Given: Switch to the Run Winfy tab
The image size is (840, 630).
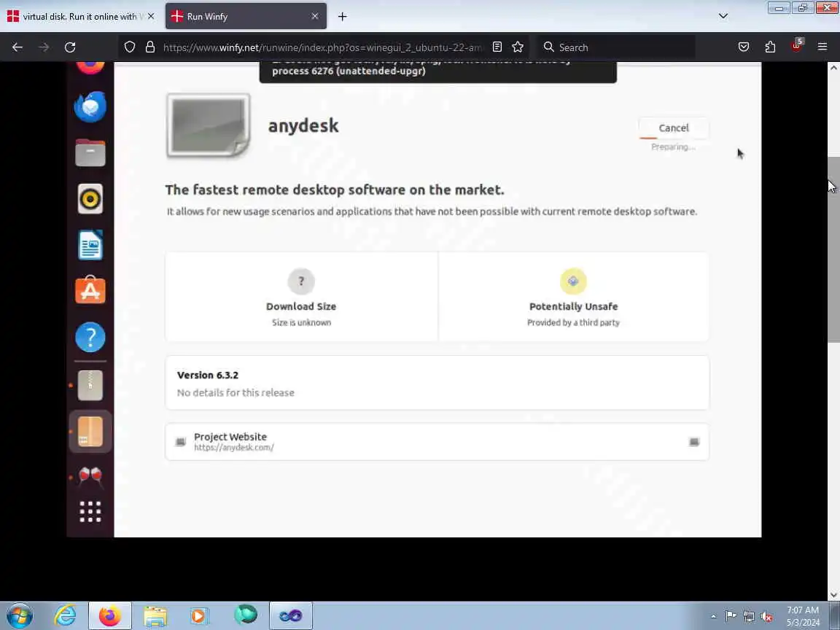Looking at the screenshot, I should click(246, 17).
